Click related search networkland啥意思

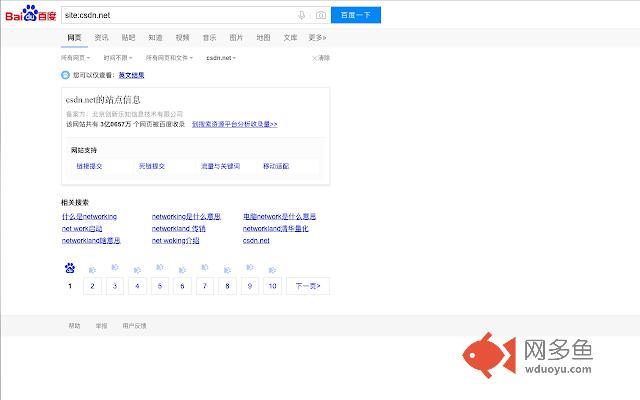91,240
